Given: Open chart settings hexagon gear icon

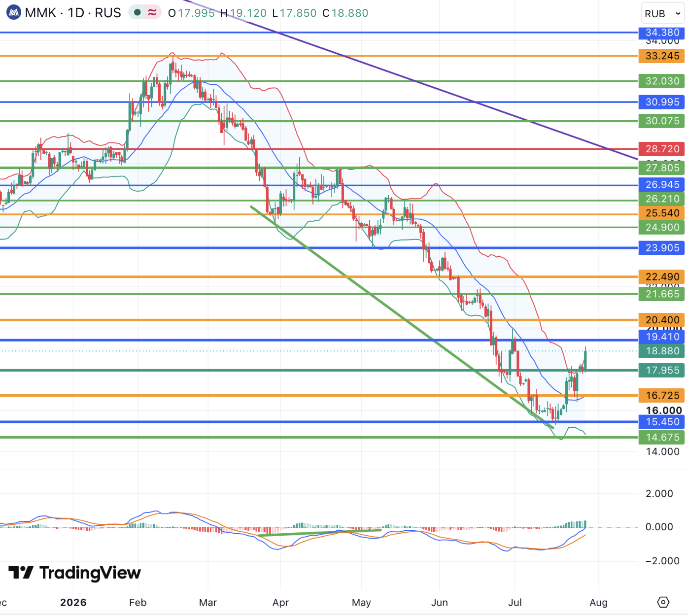Looking at the screenshot, I should click(663, 602).
